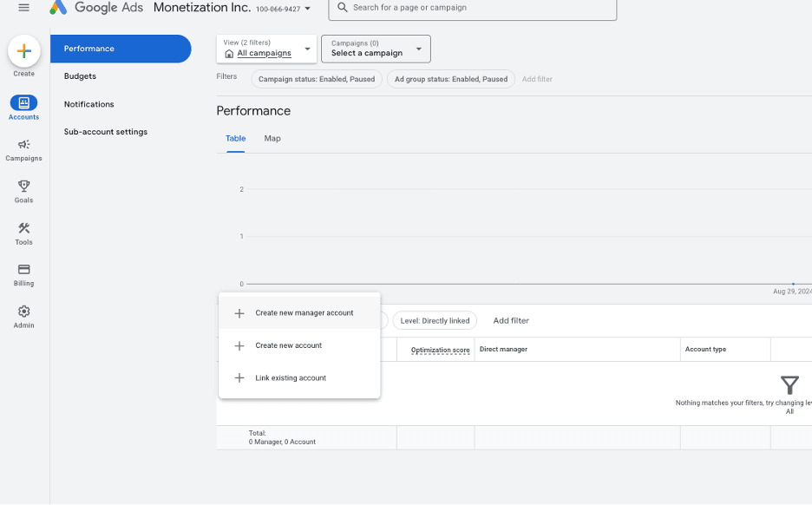Viewport: 812px width, 505px height.
Task: Open the Accounts section
Action: pyautogui.click(x=23, y=104)
